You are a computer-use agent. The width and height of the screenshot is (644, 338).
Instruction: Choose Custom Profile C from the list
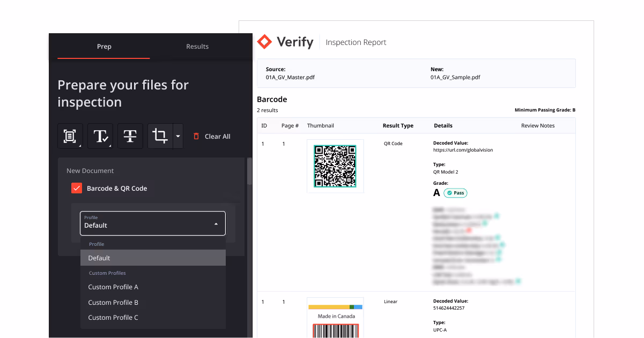pyautogui.click(x=153, y=318)
